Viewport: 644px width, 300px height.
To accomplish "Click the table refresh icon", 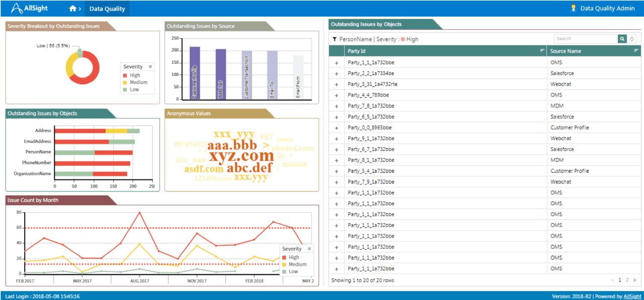I will click(632, 39).
